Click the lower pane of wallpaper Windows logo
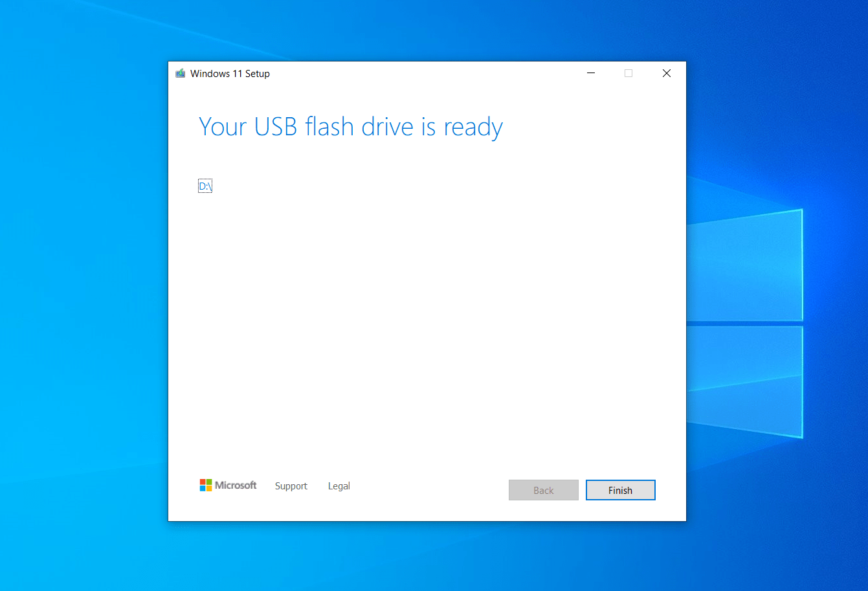The image size is (868, 591). (744, 382)
